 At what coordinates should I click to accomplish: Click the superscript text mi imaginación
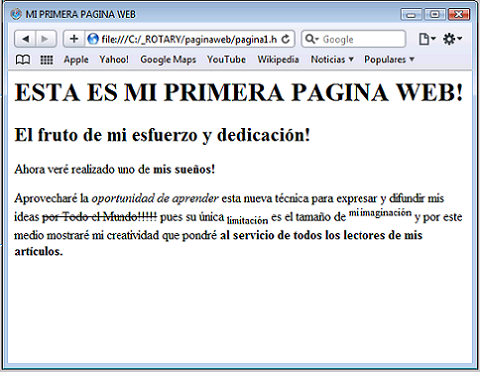[x=380, y=212]
